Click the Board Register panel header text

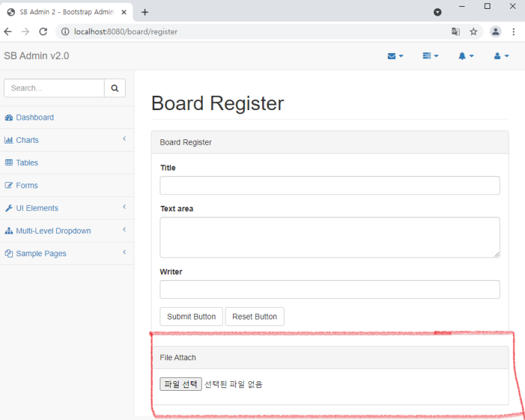tap(186, 142)
